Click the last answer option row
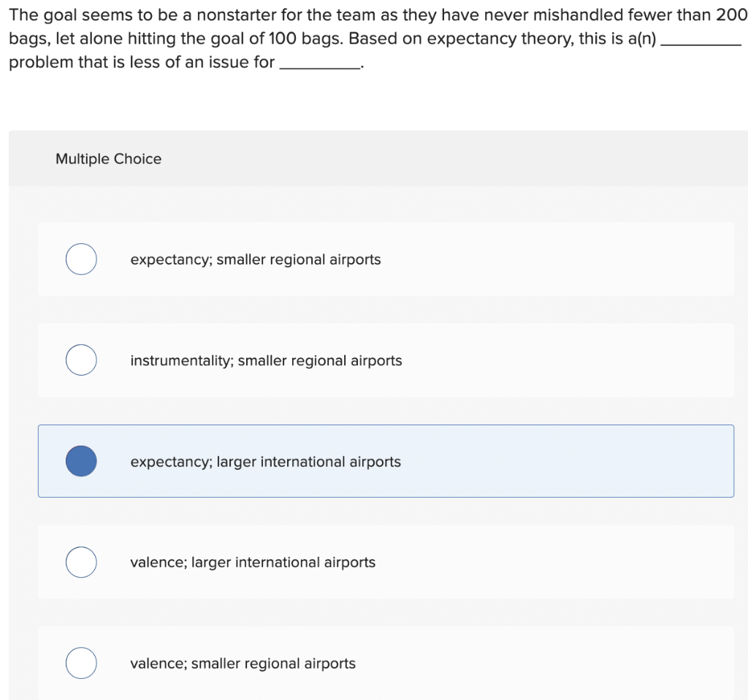Viewport: 748px width, 700px height. coord(386,663)
